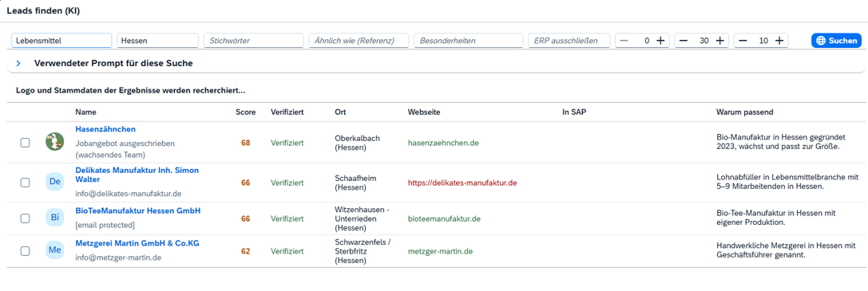Click the Stichwörter input field

pos(254,41)
